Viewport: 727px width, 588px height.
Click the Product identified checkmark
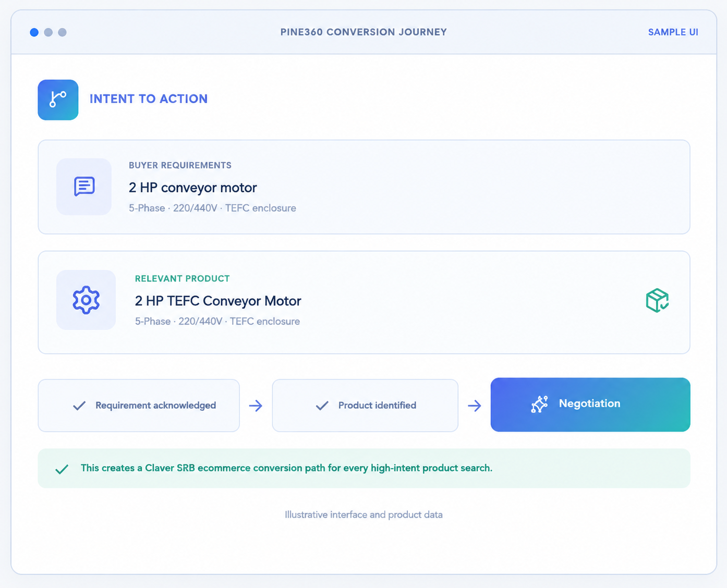coord(322,406)
